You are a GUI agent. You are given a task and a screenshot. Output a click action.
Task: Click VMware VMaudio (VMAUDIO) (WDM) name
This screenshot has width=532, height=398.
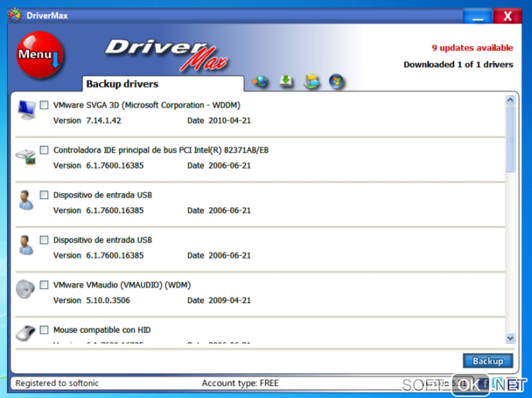[122, 285]
